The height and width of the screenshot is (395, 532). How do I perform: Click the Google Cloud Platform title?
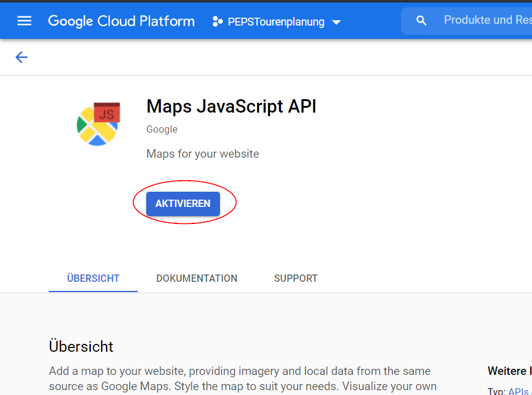[121, 21]
